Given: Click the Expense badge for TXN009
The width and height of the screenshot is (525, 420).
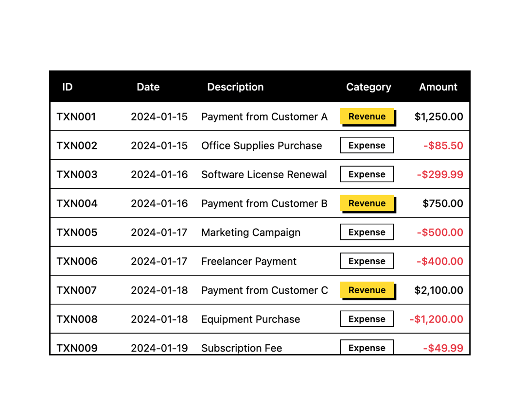Looking at the screenshot, I should [x=367, y=347].
